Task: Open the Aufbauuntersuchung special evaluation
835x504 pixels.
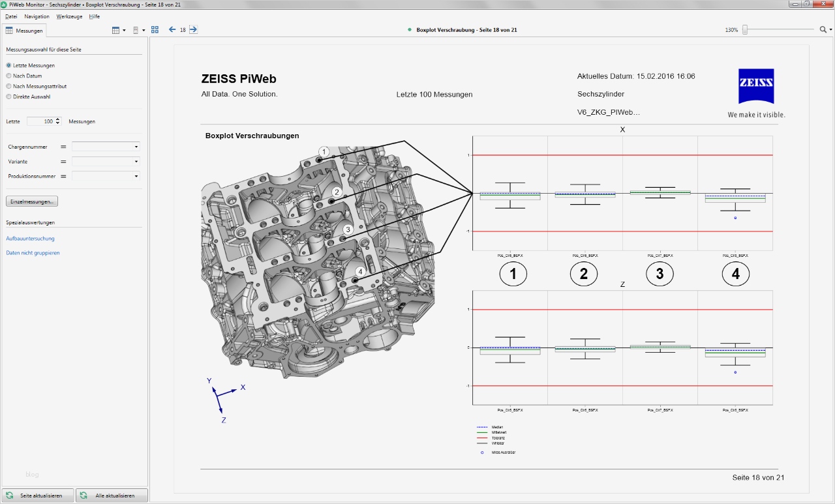Action: pos(30,239)
